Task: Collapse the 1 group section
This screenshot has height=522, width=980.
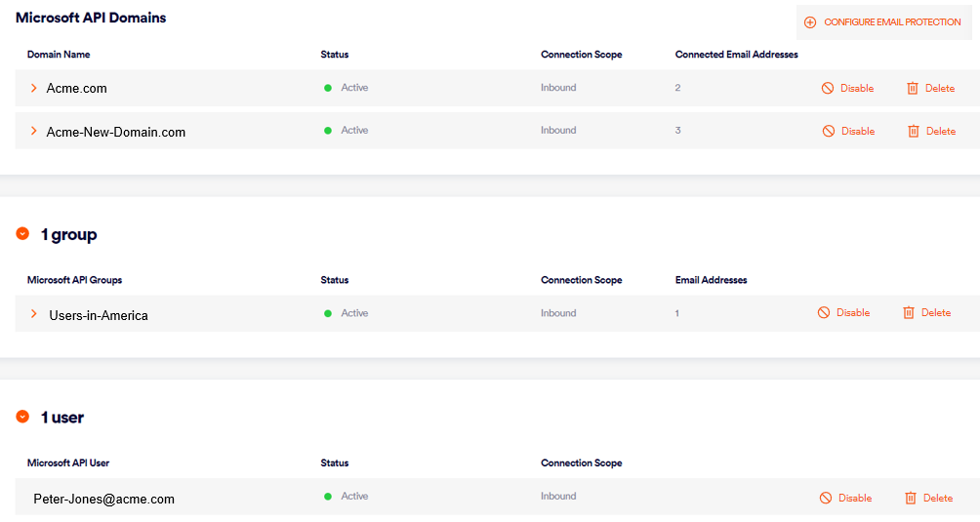Action: (x=22, y=234)
